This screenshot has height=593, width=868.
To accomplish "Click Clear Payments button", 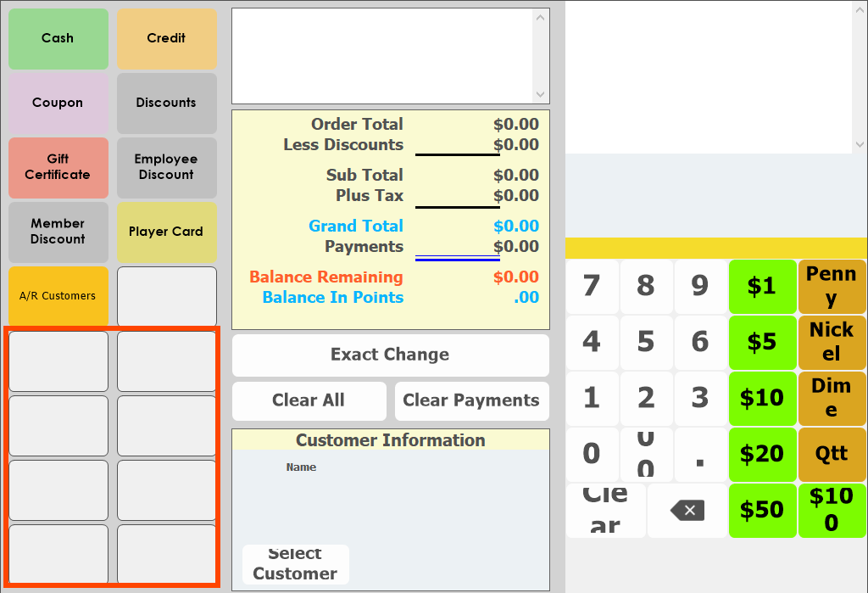I will [471, 400].
